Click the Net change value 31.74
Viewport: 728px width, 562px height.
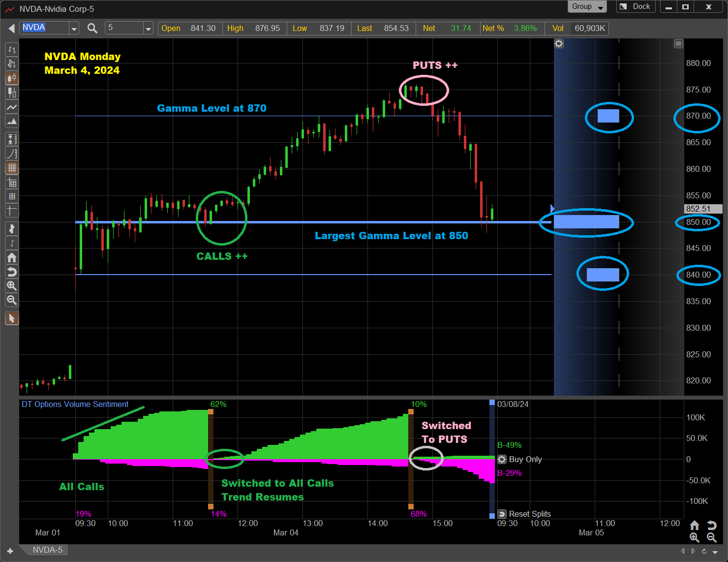461,29
